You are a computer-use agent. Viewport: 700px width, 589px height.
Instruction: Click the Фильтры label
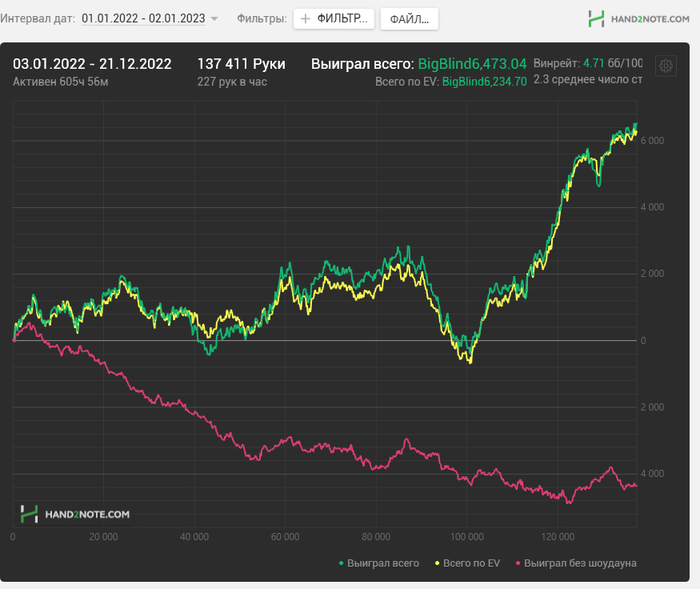(262, 19)
